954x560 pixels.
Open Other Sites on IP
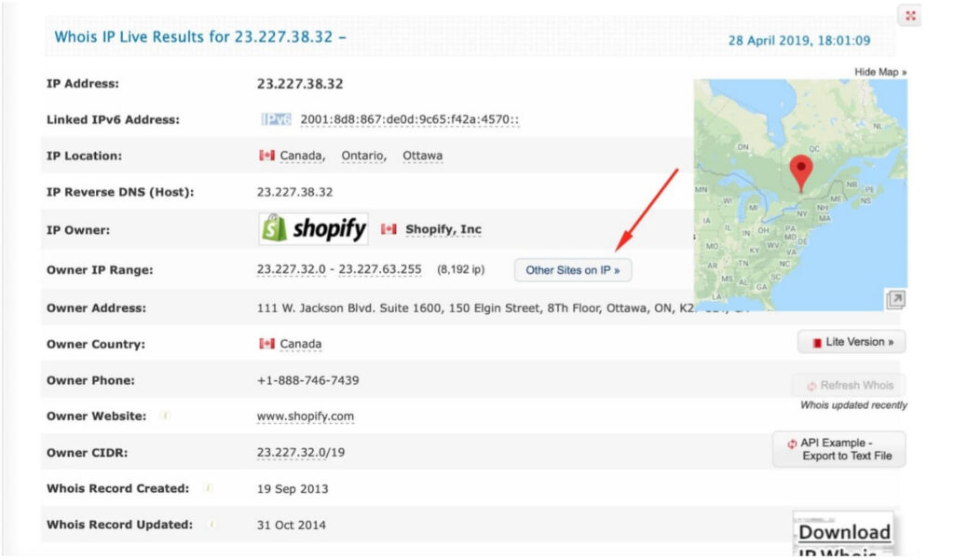(573, 270)
